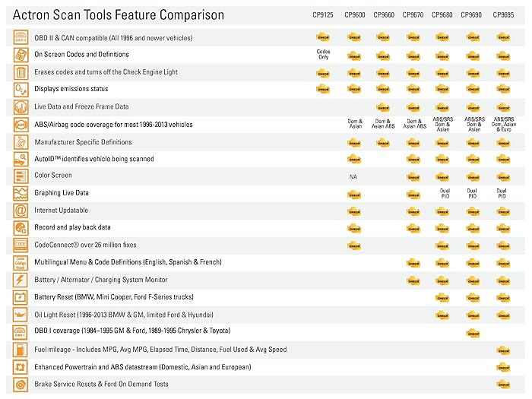Click the Codes Only cell under CP9125
The image size is (532, 399).
323,54
